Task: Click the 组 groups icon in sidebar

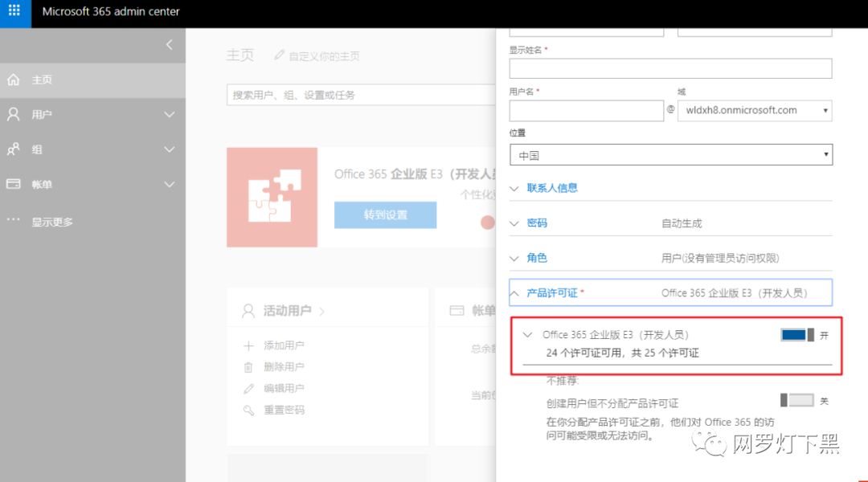Action: [12, 149]
